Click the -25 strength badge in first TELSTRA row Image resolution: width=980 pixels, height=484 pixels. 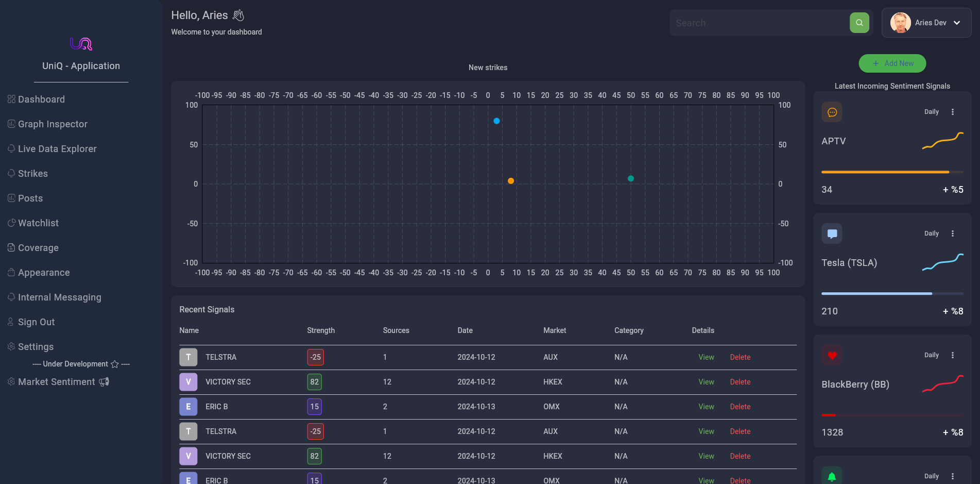coord(315,357)
